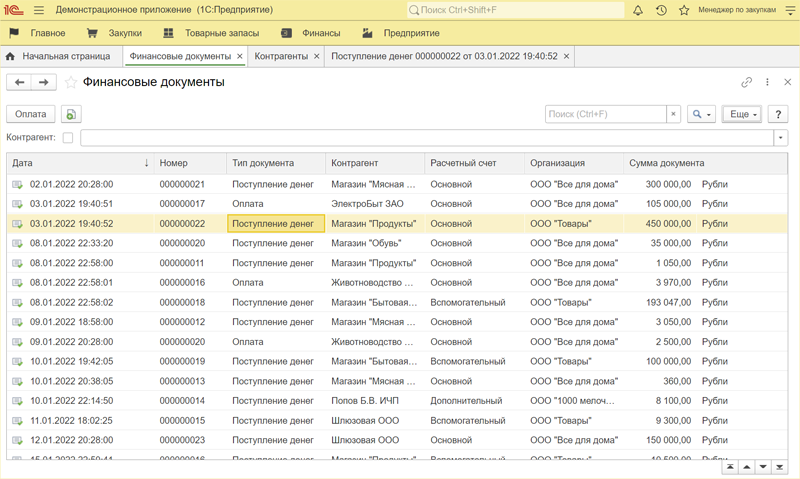Click the green document icon next to Оплата

pyautogui.click(x=71, y=115)
